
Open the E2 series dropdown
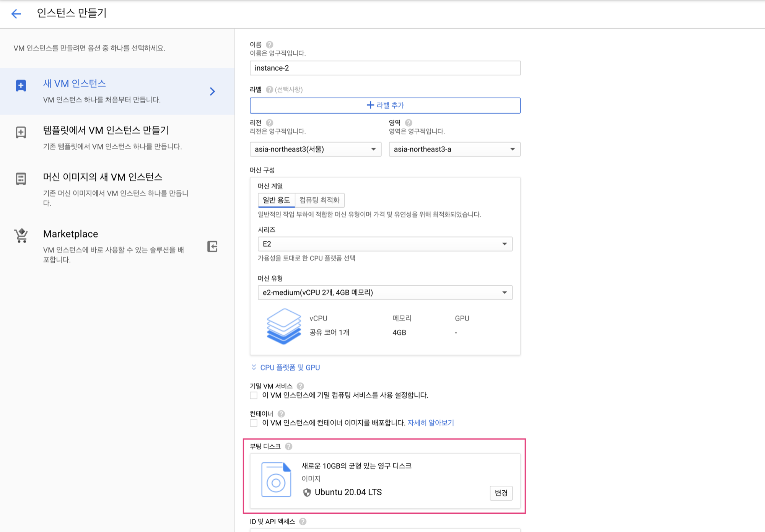pyautogui.click(x=385, y=244)
